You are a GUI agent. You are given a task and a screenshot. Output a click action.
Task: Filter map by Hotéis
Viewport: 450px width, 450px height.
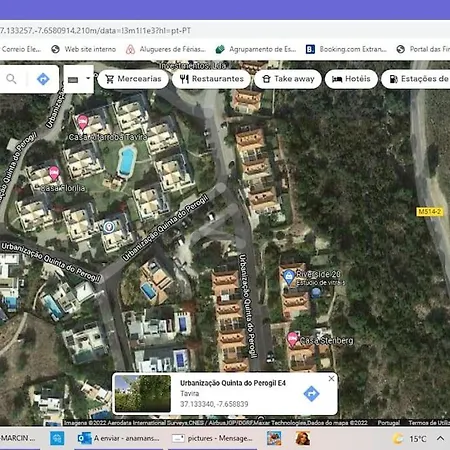coord(351,79)
